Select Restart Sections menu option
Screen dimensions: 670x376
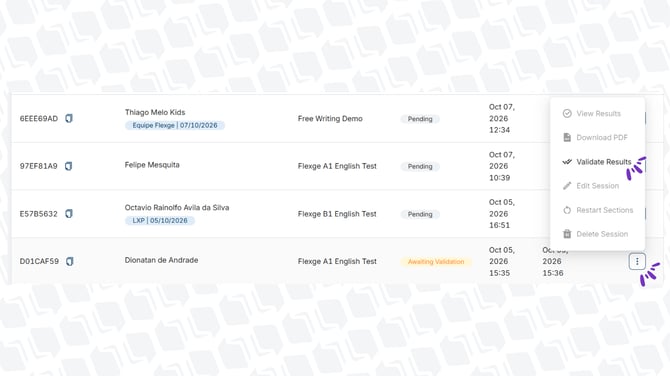tap(598, 210)
